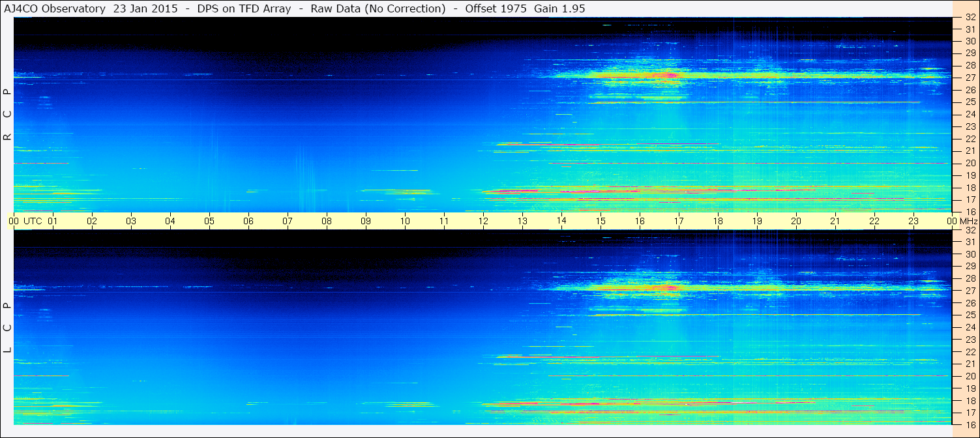Viewport: 980px width, 438px height.
Task: Click the vertical RCP panel label
Action: pos(8,114)
